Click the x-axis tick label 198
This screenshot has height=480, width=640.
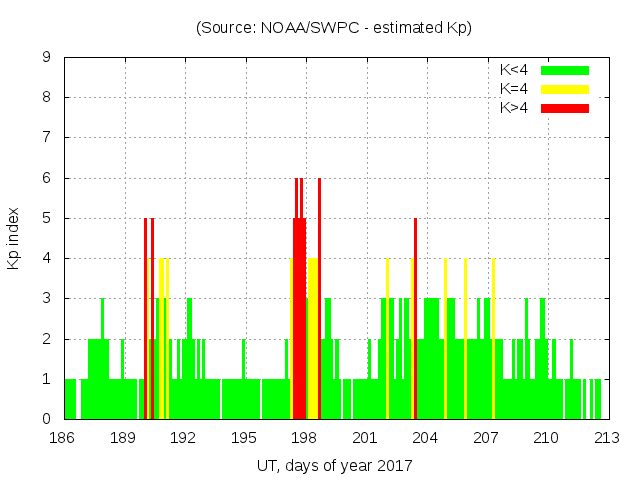305,438
